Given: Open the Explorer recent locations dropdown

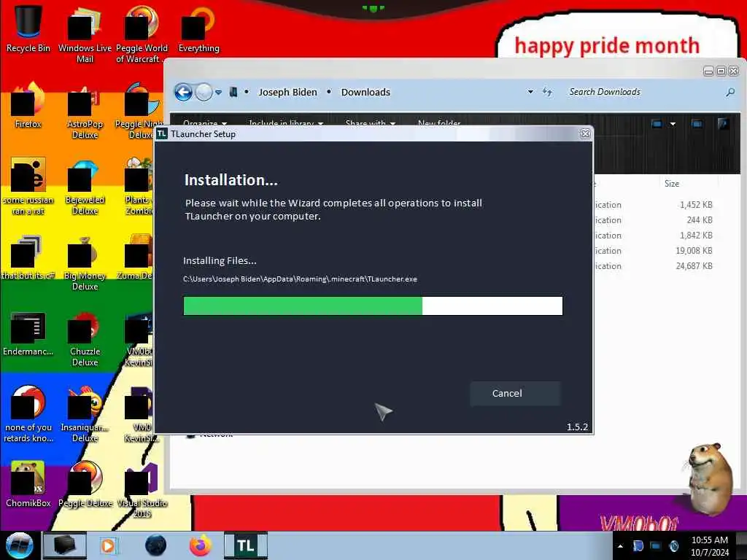Looking at the screenshot, I should click(218, 93).
